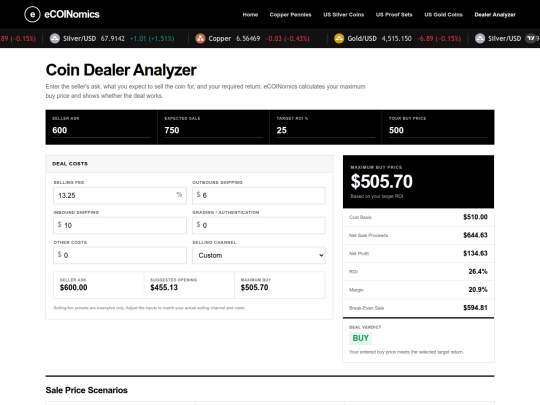Viewport: 540px width, 405px height.
Task: Click the Gold -6.89 (-0.15%) change text
Action: (439, 38)
